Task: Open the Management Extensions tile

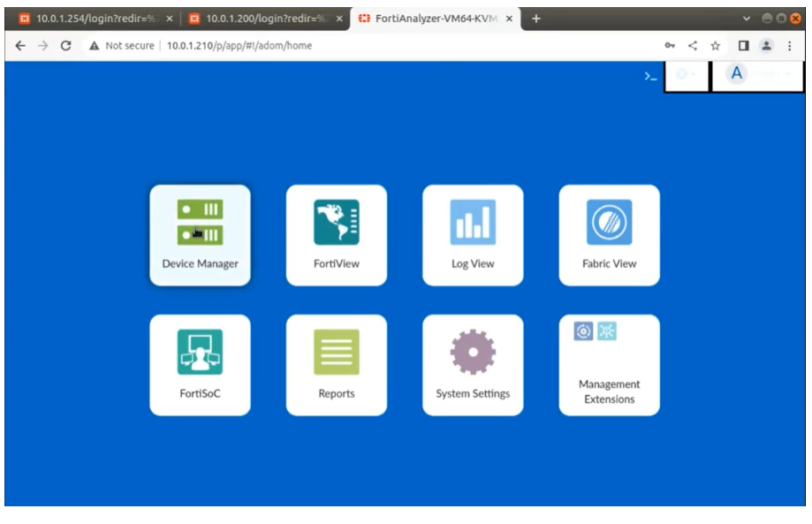Action: click(x=609, y=365)
